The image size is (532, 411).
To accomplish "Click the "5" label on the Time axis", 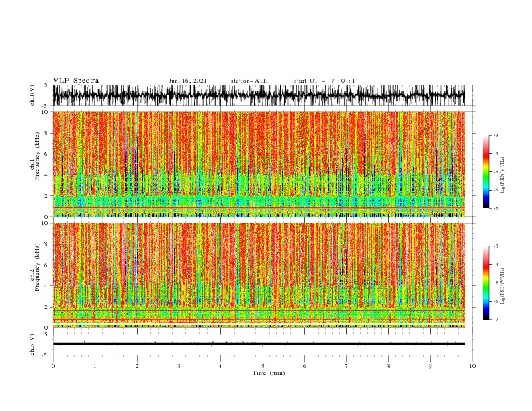I will [x=263, y=366].
